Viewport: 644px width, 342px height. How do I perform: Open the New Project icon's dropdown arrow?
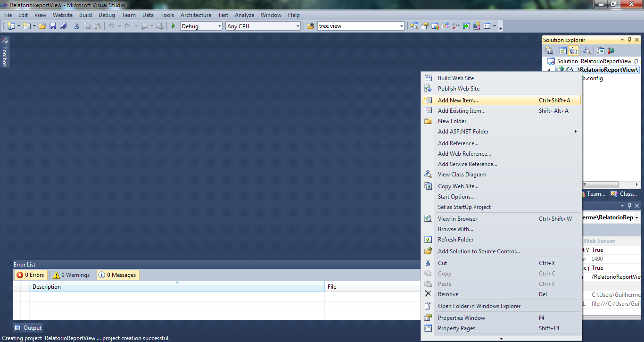(19, 26)
